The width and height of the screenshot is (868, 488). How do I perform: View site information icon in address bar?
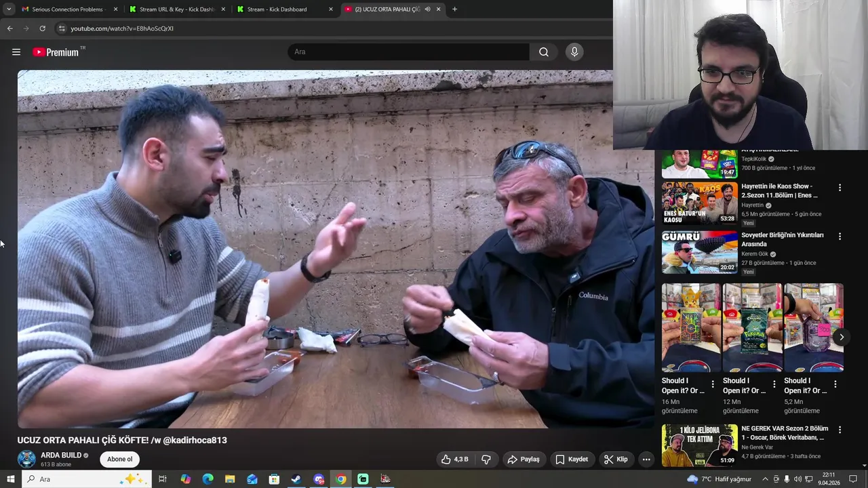[62, 28]
